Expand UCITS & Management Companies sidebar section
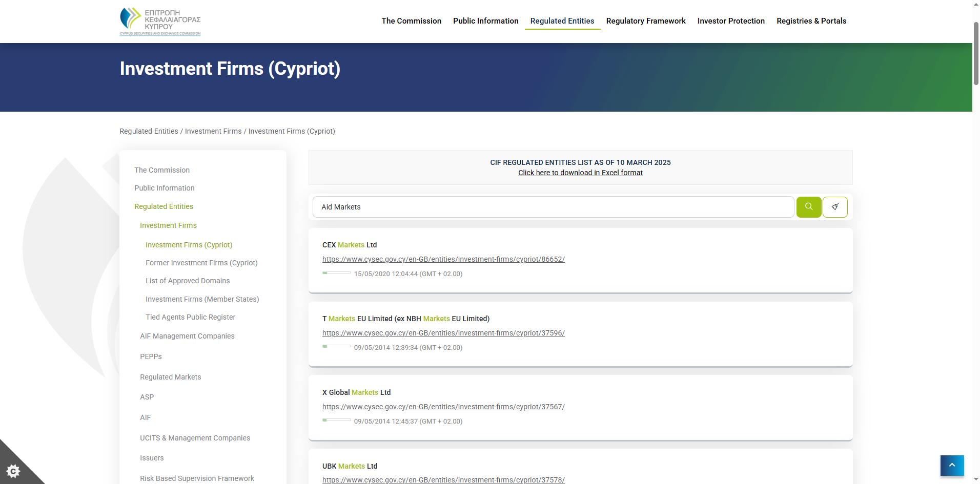 click(195, 438)
